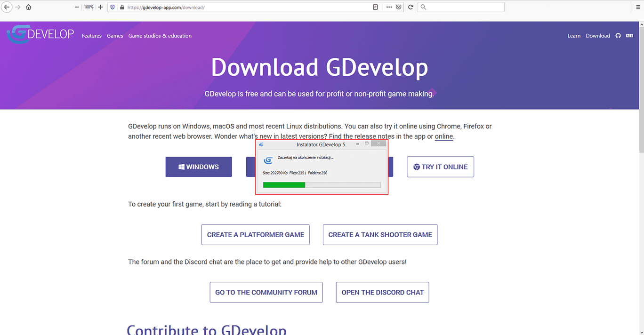Open the release notes 'online' link
Viewport: 644px width, 335px height.
click(x=443, y=136)
